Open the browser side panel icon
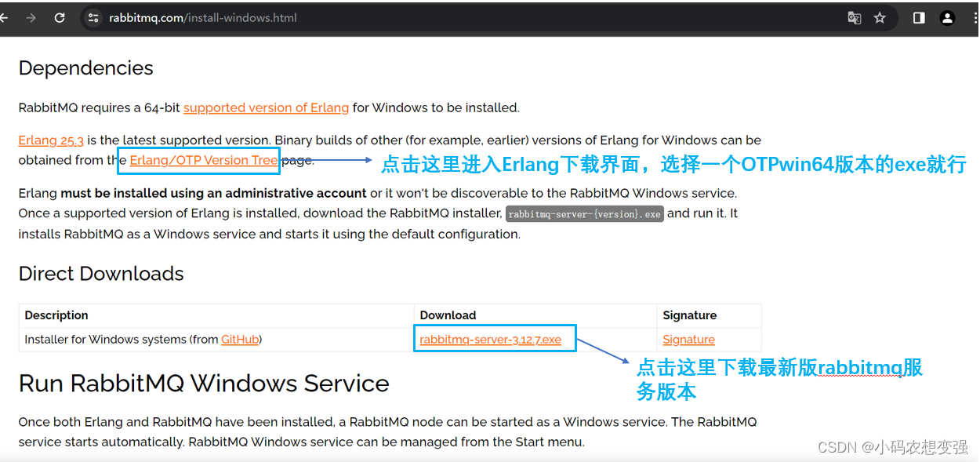The width and height of the screenshot is (980, 462). click(919, 17)
